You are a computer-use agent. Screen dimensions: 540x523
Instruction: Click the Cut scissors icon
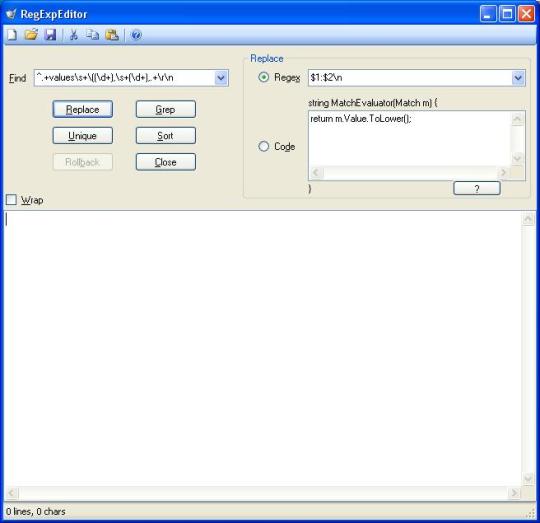[73, 35]
